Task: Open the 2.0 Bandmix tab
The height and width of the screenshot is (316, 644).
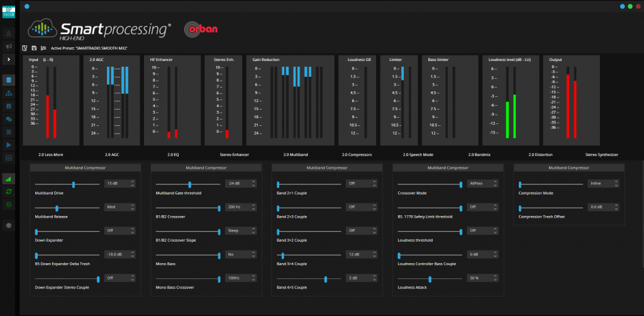Action: pos(479,155)
